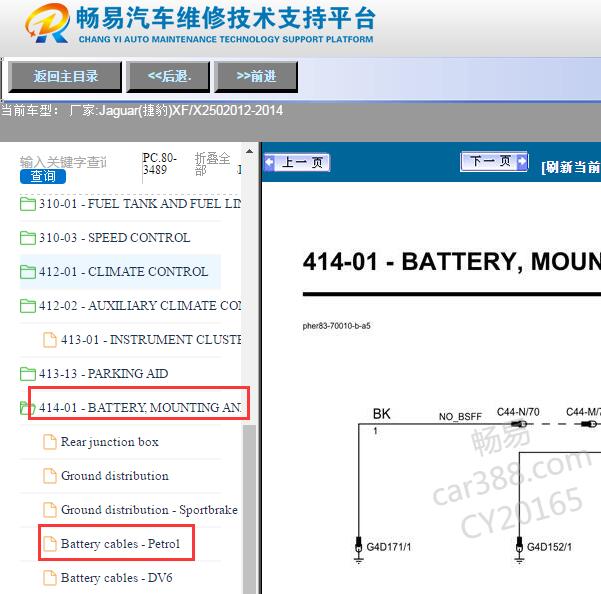
Task: Click diagram code pher83-70010-b-a5
Action: click(x=336, y=326)
